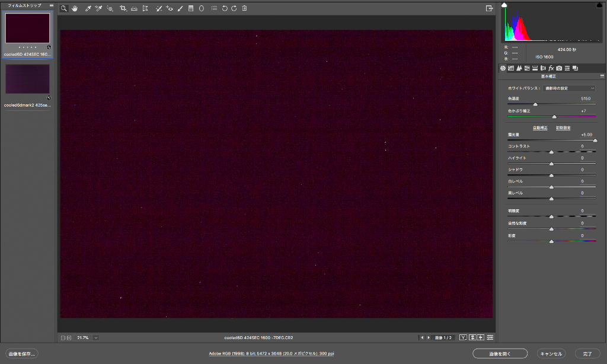Toggle full screen mode icon
The image size is (607, 364).
tap(489, 8)
